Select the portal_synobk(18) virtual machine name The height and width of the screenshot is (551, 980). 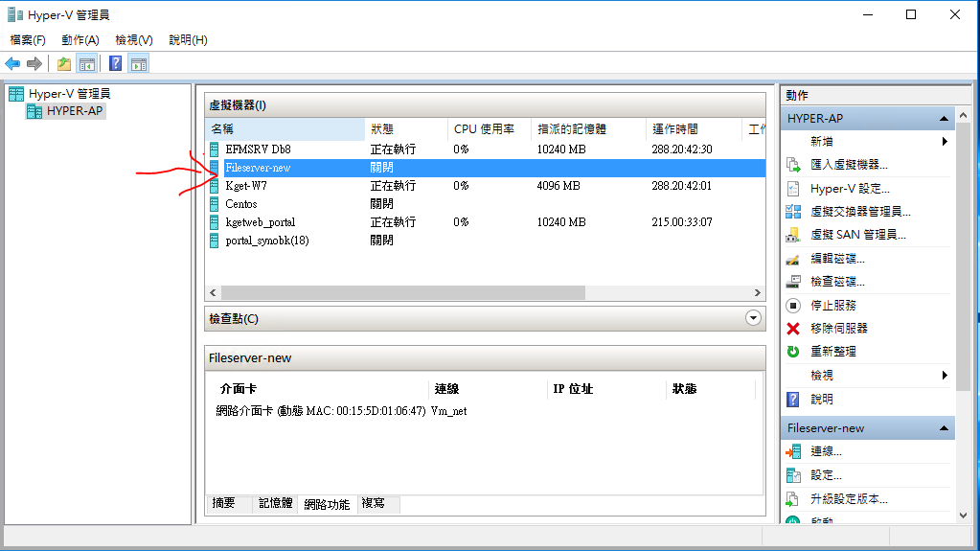pyautogui.click(x=267, y=241)
